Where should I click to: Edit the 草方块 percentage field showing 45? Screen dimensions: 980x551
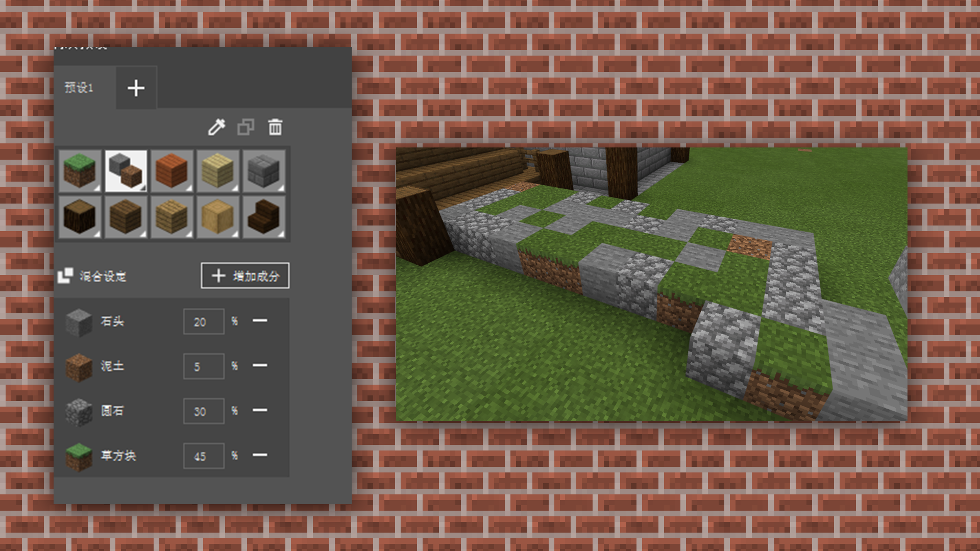click(x=204, y=456)
